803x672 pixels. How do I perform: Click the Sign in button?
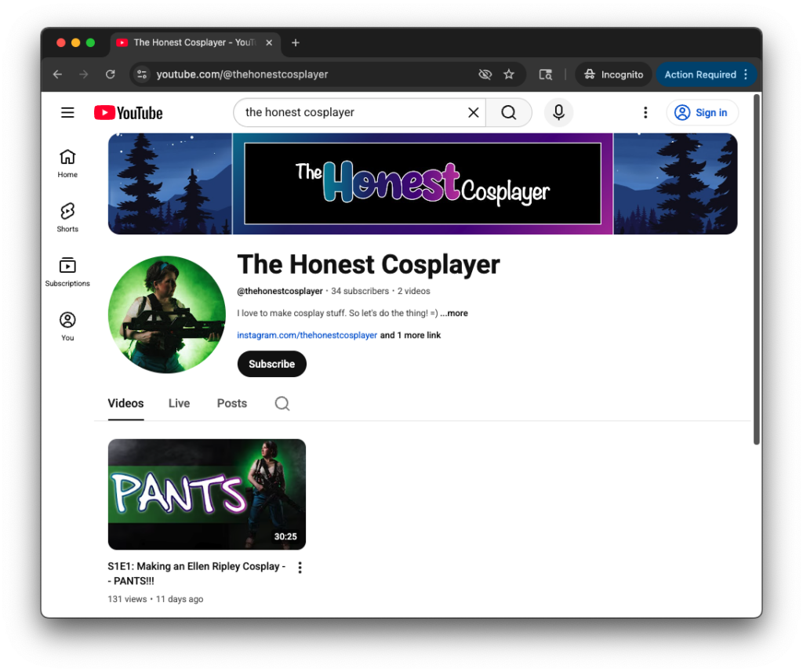coord(702,113)
